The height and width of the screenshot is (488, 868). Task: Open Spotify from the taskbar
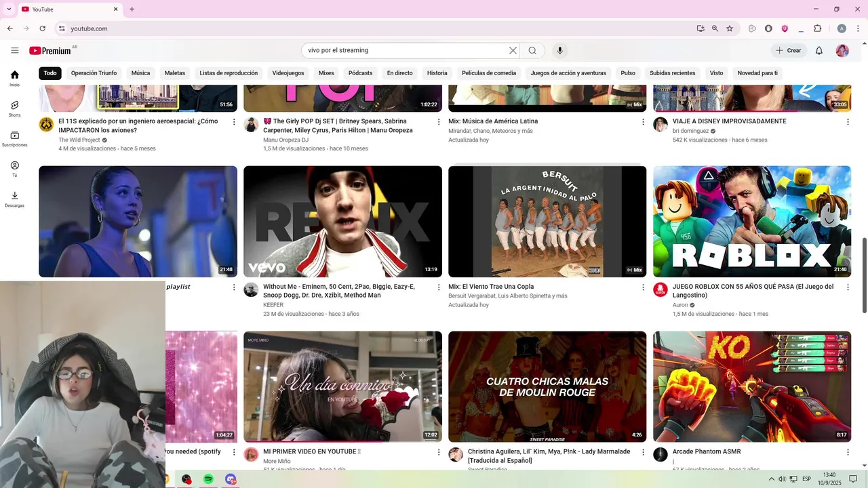point(208,479)
